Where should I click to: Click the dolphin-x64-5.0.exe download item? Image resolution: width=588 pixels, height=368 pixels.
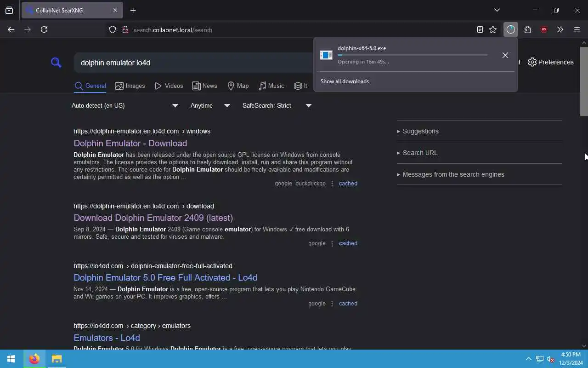tap(405, 55)
